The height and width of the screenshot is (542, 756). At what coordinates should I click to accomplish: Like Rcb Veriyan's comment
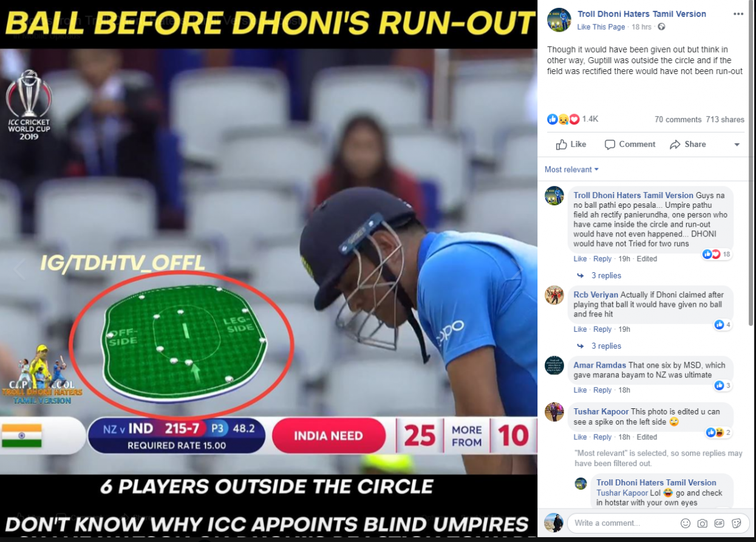580,329
